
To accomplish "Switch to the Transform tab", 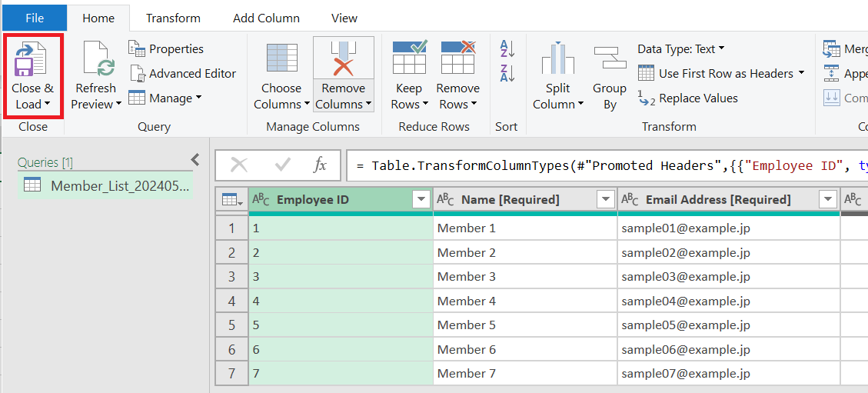I will coord(173,18).
